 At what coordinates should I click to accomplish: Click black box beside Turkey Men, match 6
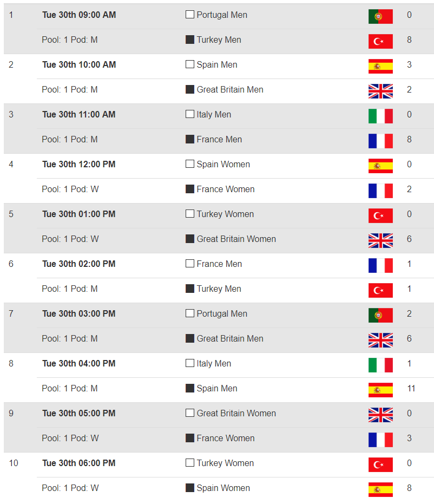click(x=190, y=289)
